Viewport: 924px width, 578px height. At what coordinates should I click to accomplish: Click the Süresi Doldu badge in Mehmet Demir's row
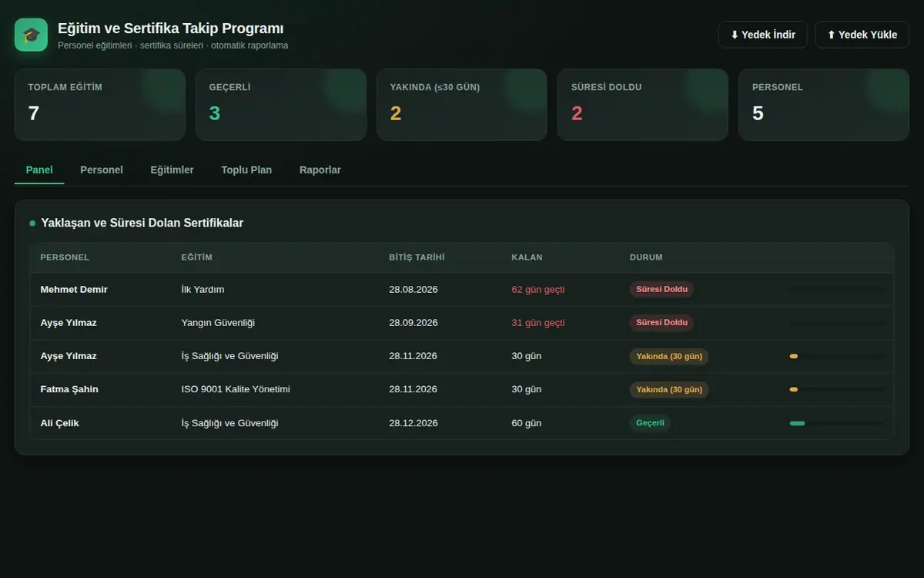(661, 290)
